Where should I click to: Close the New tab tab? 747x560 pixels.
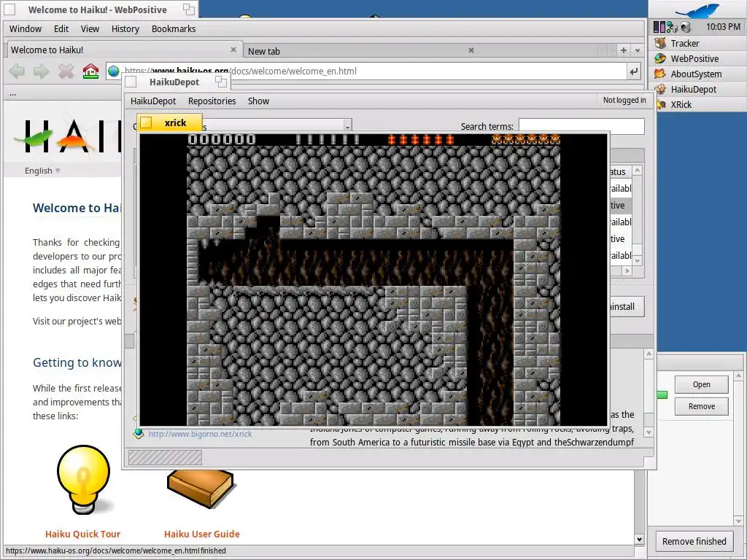pos(471,50)
